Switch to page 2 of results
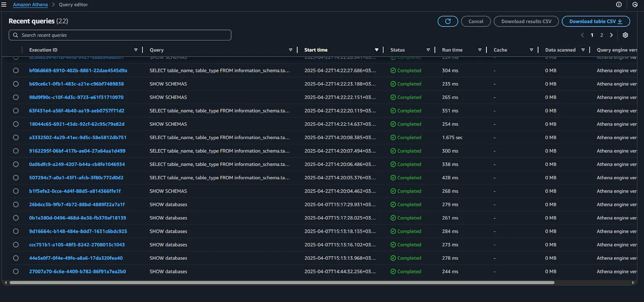This screenshot has height=302, width=644. [x=602, y=35]
